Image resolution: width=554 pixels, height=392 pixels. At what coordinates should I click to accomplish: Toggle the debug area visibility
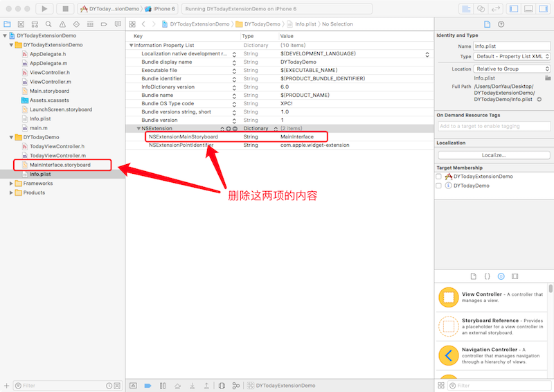coord(528,9)
